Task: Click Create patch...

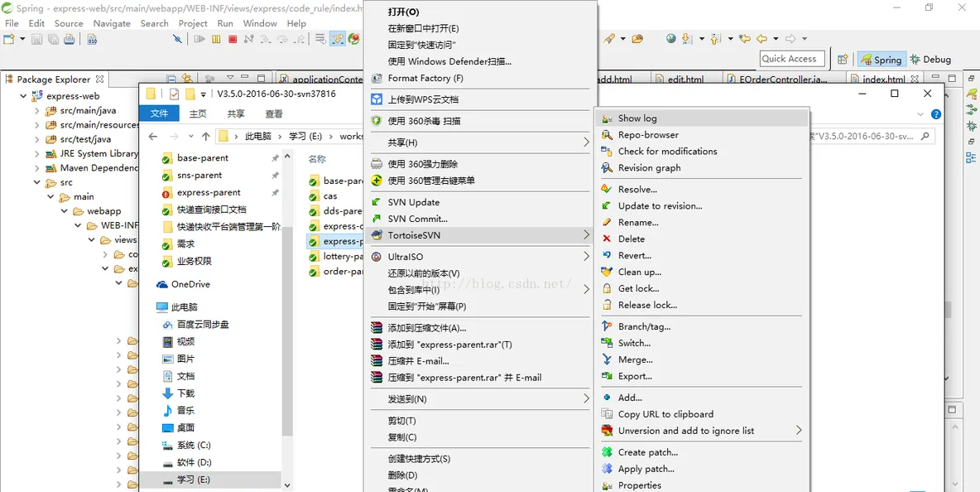Action: (701, 452)
